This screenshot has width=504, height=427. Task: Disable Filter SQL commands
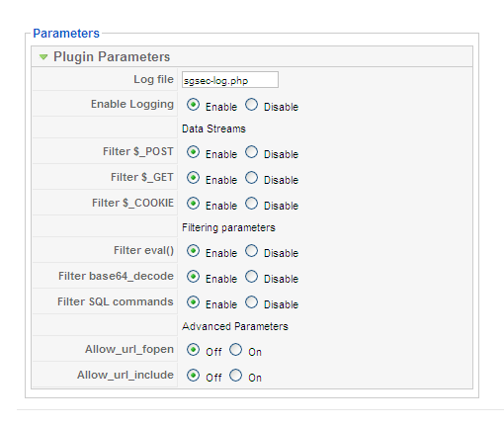click(x=251, y=302)
